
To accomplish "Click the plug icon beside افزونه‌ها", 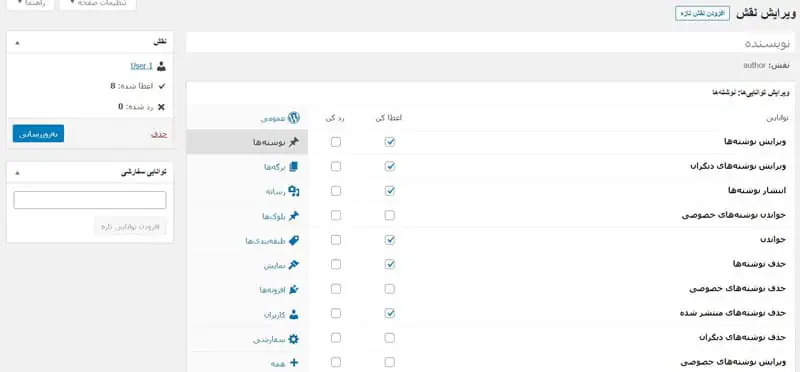I will tap(293, 289).
